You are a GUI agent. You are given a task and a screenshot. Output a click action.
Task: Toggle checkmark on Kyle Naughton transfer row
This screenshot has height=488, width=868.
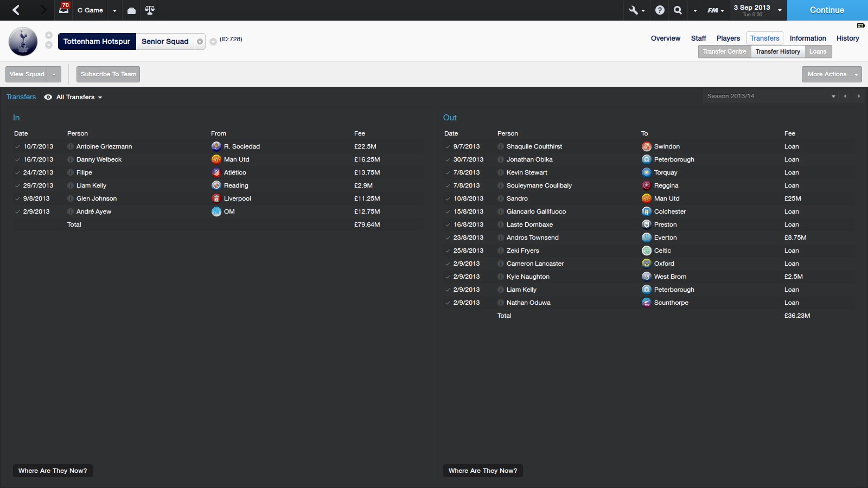[448, 277]
